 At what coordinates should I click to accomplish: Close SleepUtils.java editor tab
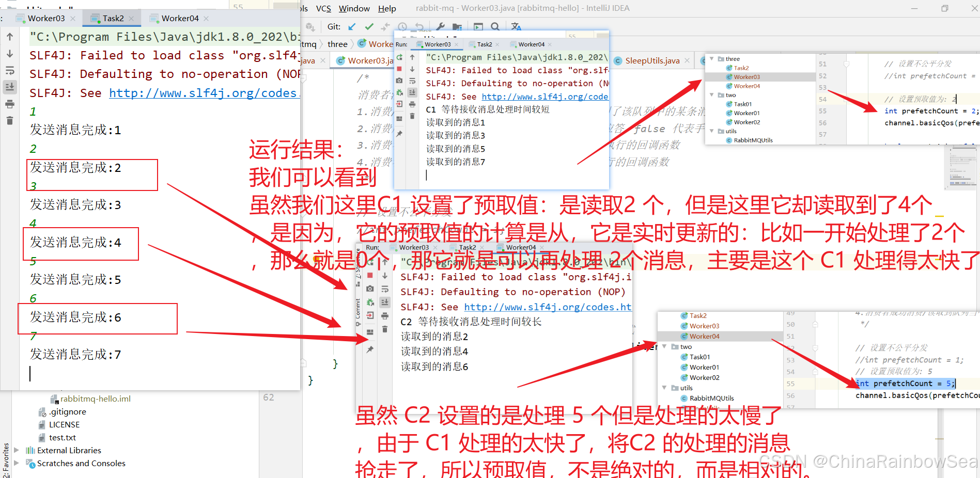(x=687, y=60)
